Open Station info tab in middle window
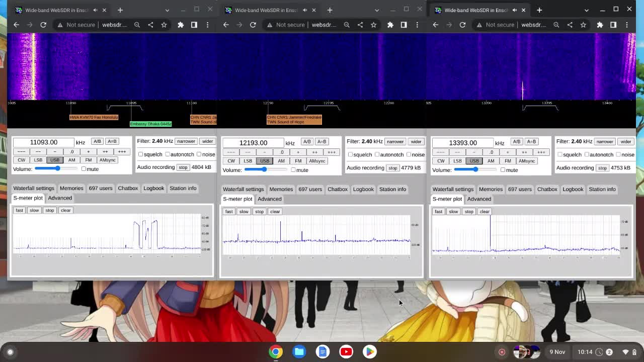Viewport: 644px width, 362px height. point(392,189)
